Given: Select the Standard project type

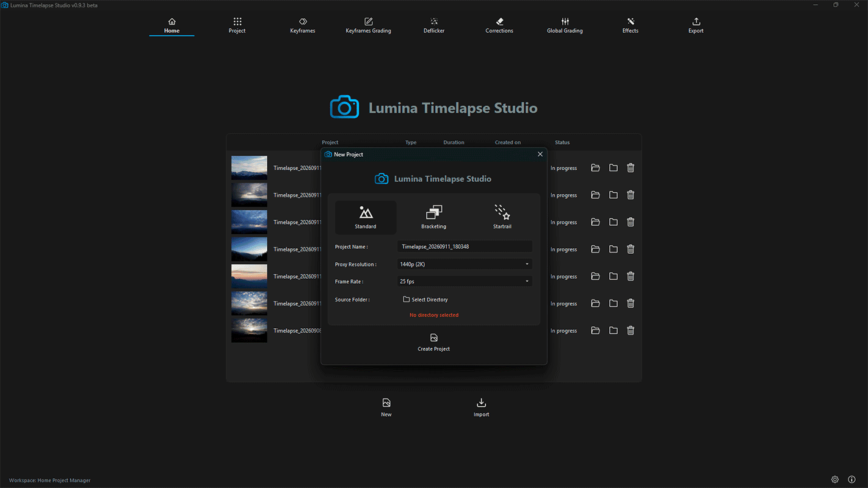Looking at the screenshot, I should 366,217.
